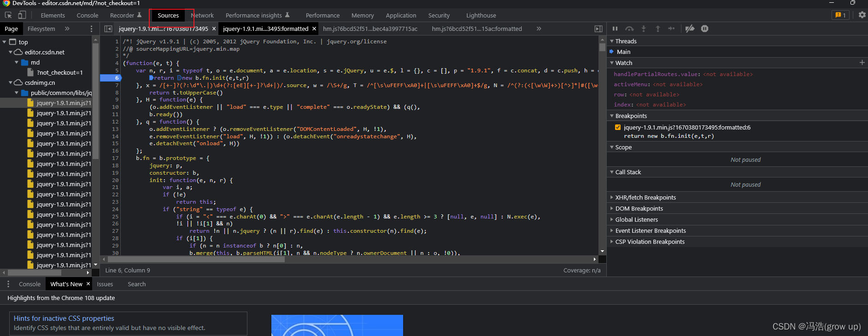
Task: Click the Step out icon
Action: pos(657,29)
